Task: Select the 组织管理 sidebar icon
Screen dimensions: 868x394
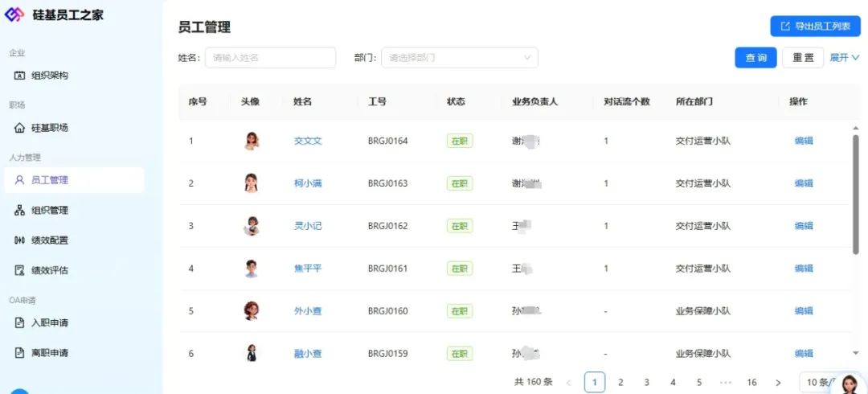Action: coord(20,211)
